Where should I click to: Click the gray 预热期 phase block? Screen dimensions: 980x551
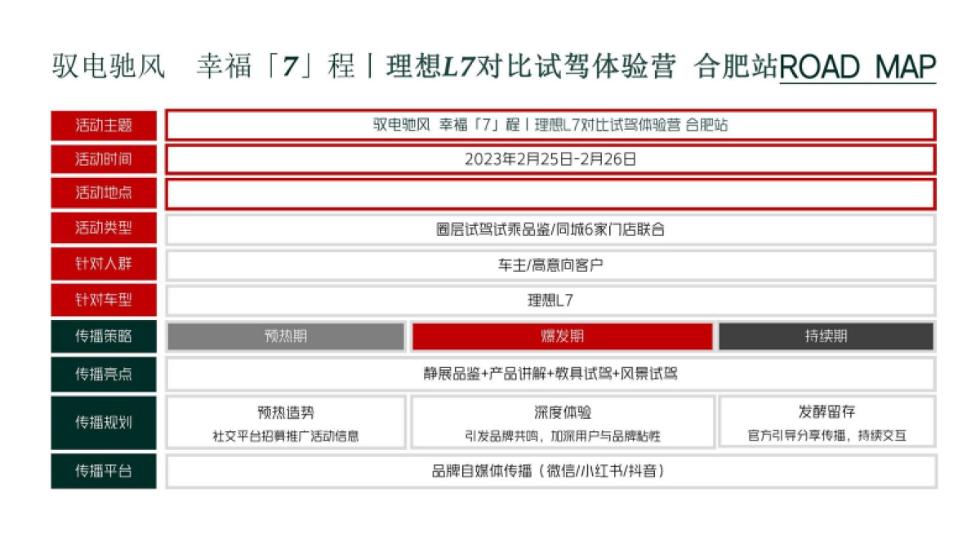pyautogui.click(x=286, y=335)
